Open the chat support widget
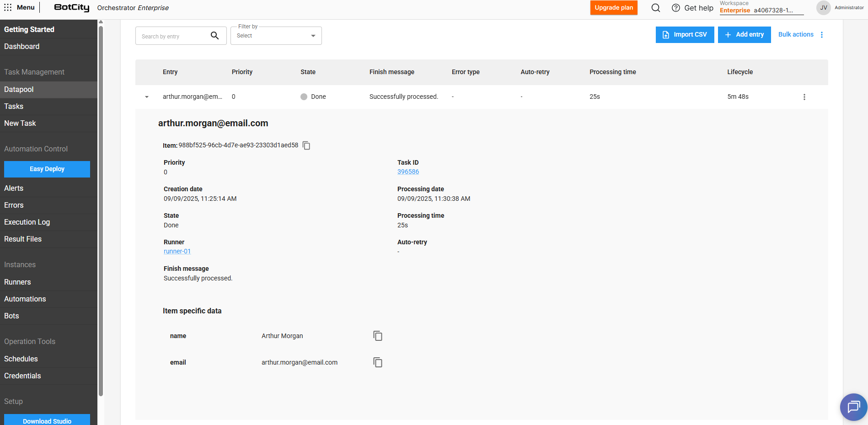 (x=853, y=406)
